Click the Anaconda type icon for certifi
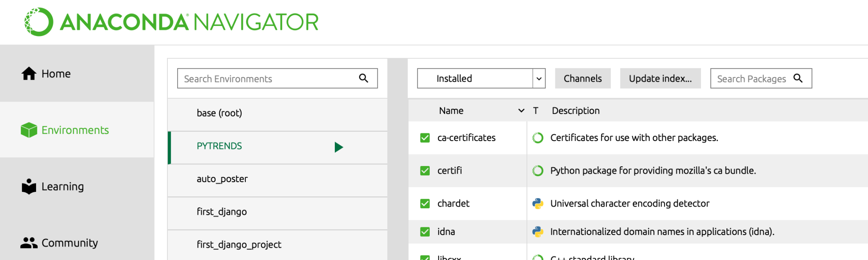The width and height of the screenshot is (868, 260). [x=538, y=171]
